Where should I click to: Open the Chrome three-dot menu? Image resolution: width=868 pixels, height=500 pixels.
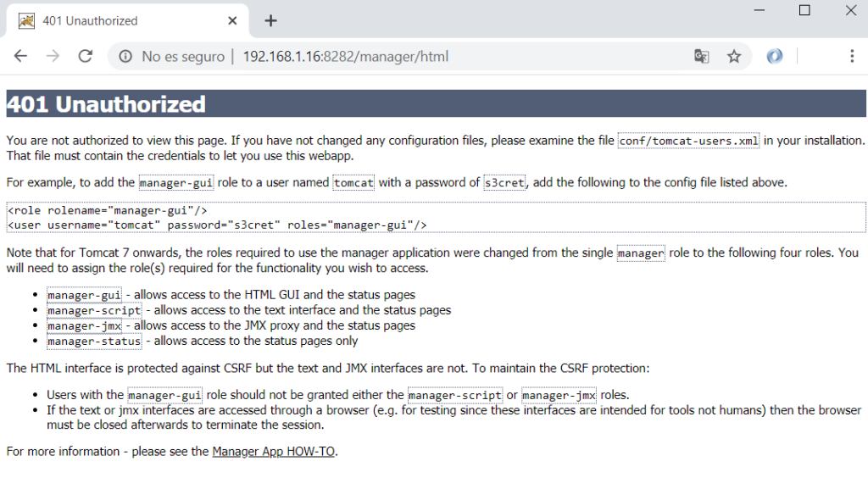pos(852,56)
